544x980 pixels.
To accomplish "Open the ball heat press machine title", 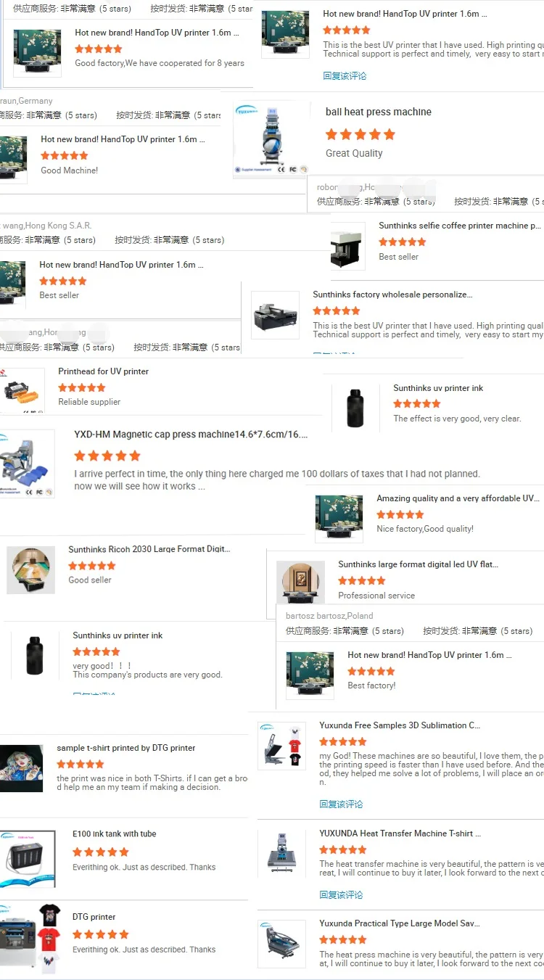I will [x=379, y=112].
